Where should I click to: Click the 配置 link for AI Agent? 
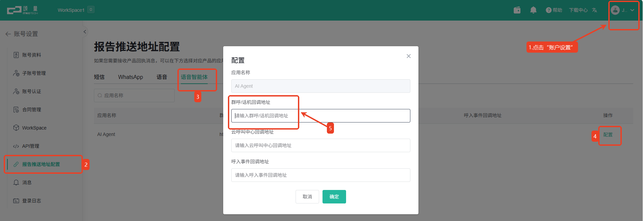pos(608,135)
